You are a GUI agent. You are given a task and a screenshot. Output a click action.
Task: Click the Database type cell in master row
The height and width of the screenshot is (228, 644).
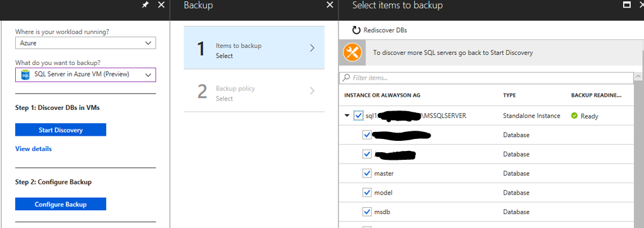[516, 174]
